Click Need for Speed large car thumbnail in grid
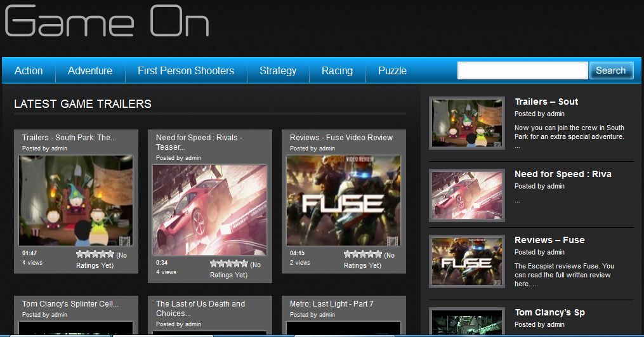This screenshot has height=337, width=644. [x=210, y=210]
